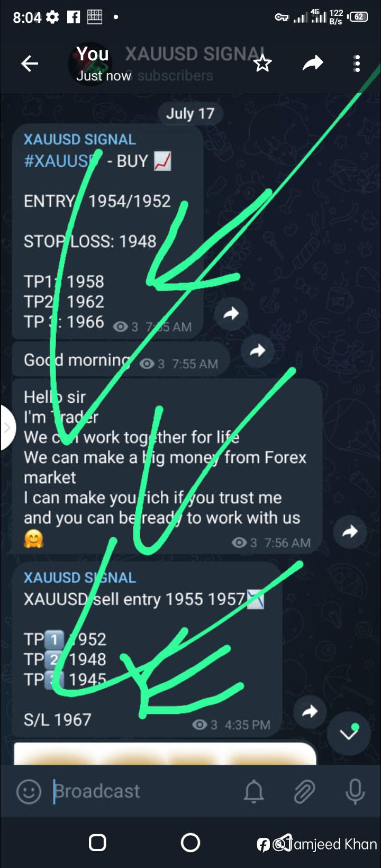381x868 pixels.
Task: Tap views eye icon on Good morning
Action: [147, 364]
